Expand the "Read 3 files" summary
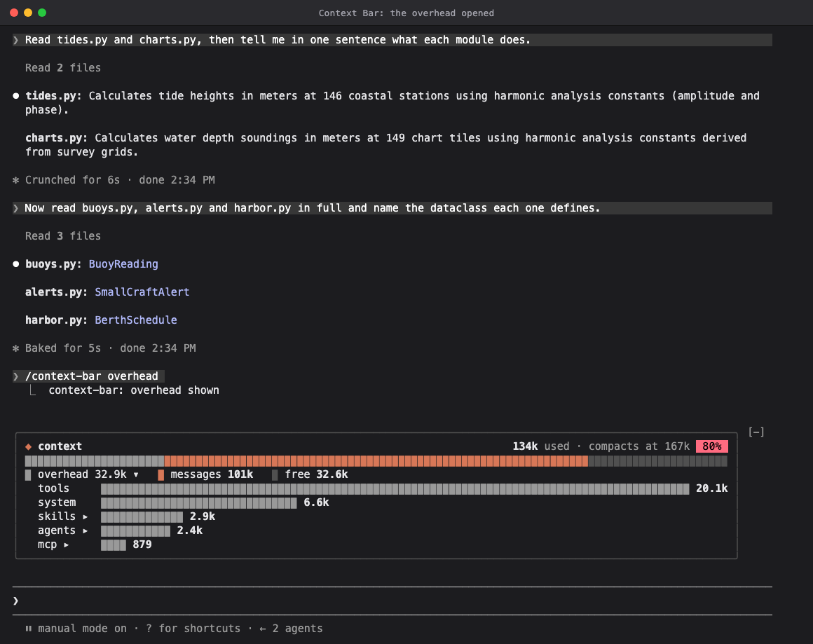The image size is (813, 644). [63, 236]
